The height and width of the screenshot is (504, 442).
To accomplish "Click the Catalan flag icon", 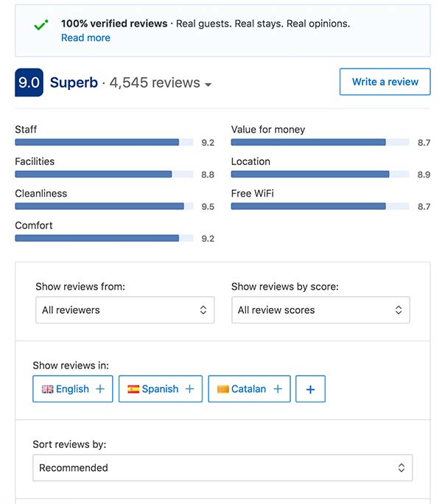I will pyautogui.click(x=222, y=389).
